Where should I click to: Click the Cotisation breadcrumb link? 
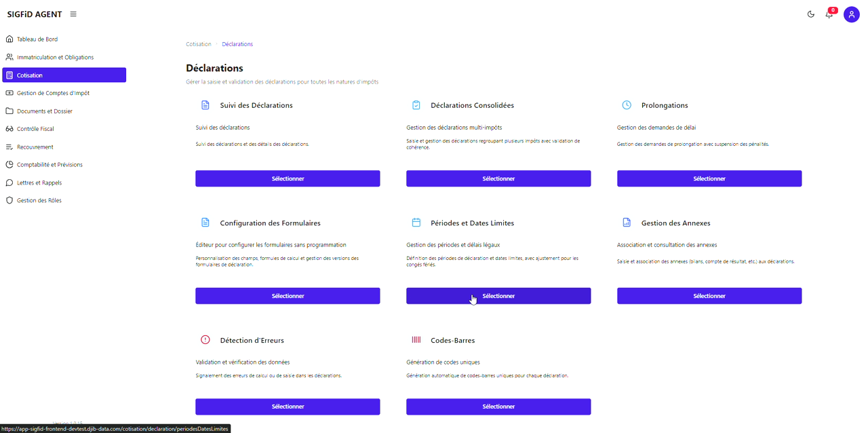tap(199, 44)
